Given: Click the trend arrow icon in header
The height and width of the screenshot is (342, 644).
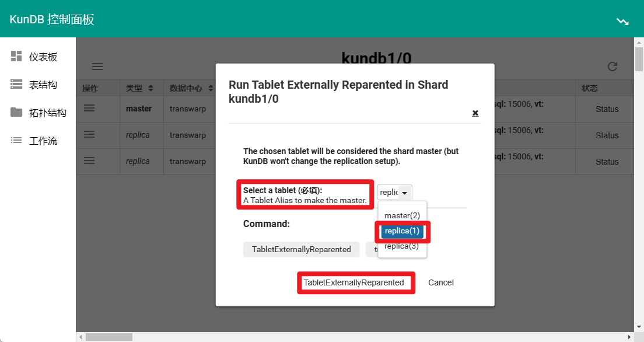Looking at the screenshot, I should pos(622,22).
